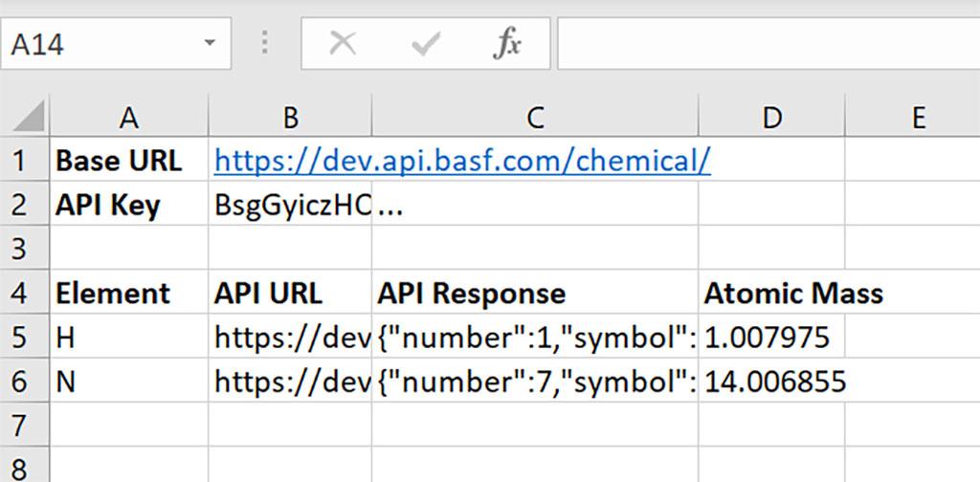
Task: Select the element 'H' cell
Action: click(x=129, y=336)
